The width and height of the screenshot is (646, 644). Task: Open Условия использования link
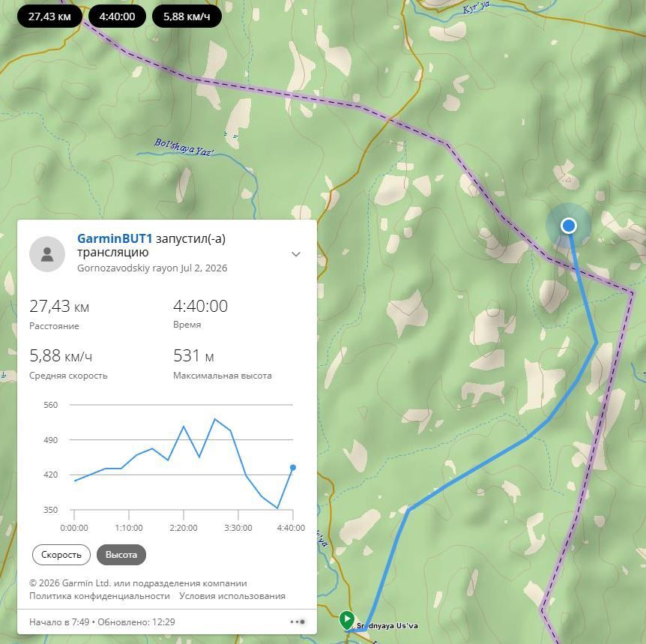point(232,596)
